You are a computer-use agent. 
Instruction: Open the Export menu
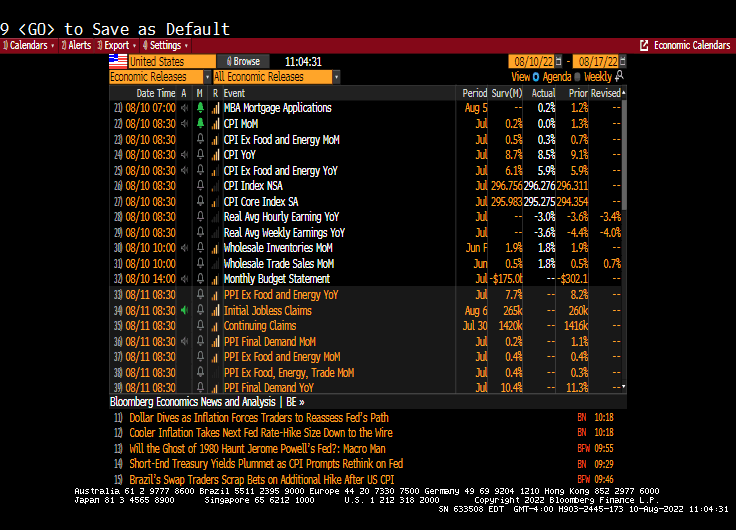[118, 45]
